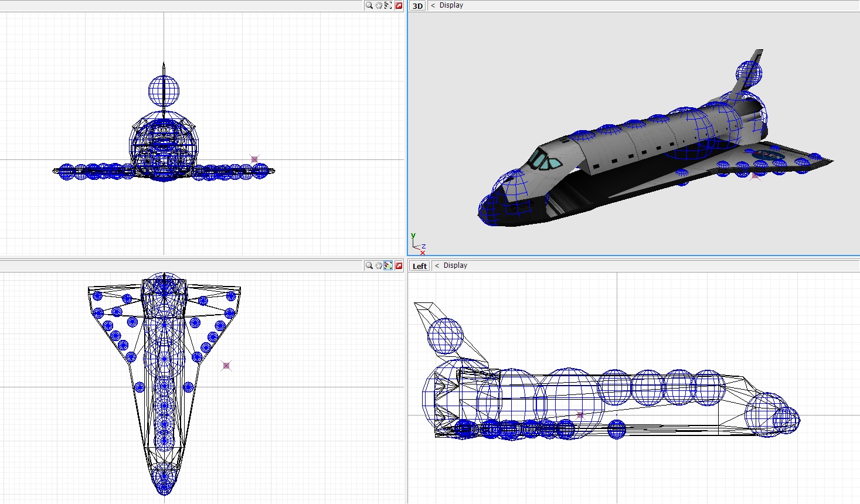The height and width of the screenshot is (504, 860).
Task: Activate the Pan hand tool in top-left viewport
Action: [x=379, y=5]
